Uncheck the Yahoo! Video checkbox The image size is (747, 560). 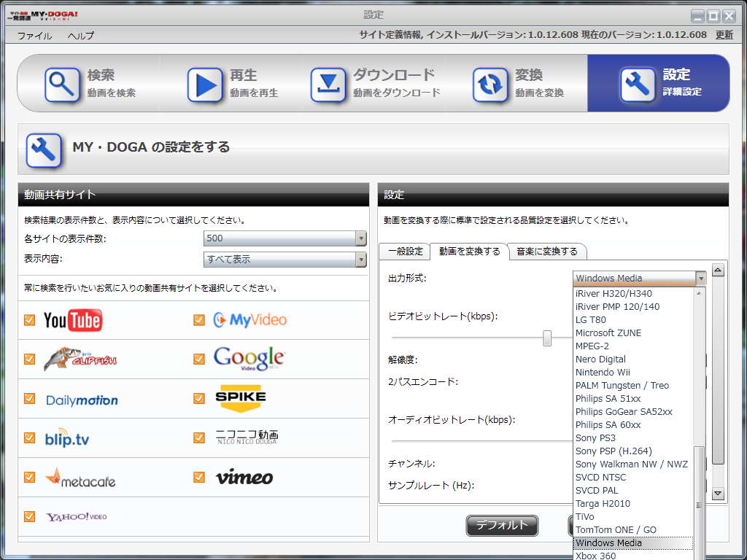click(29, 517)
